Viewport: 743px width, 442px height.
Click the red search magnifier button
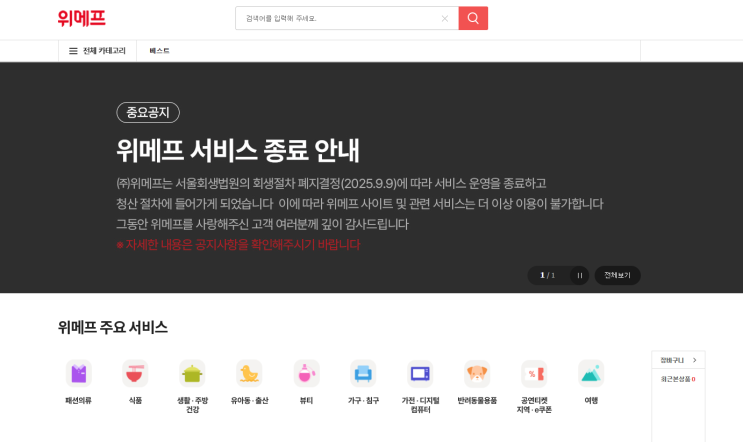(x=473, y=18)
